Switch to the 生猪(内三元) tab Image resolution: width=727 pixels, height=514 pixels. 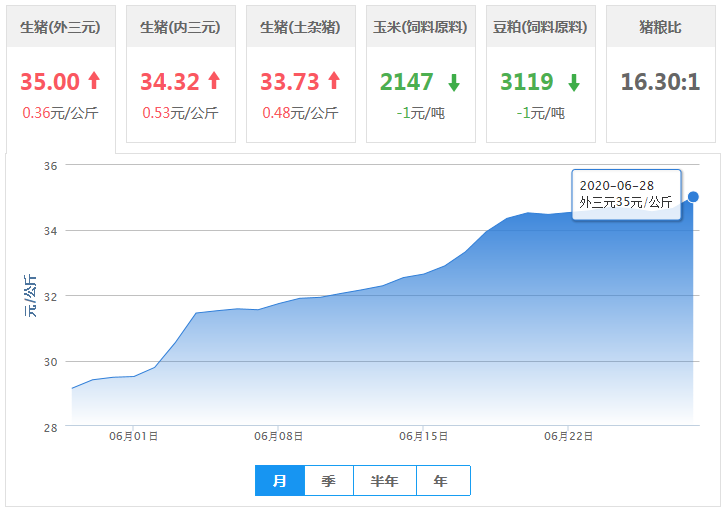pos(180,27)
